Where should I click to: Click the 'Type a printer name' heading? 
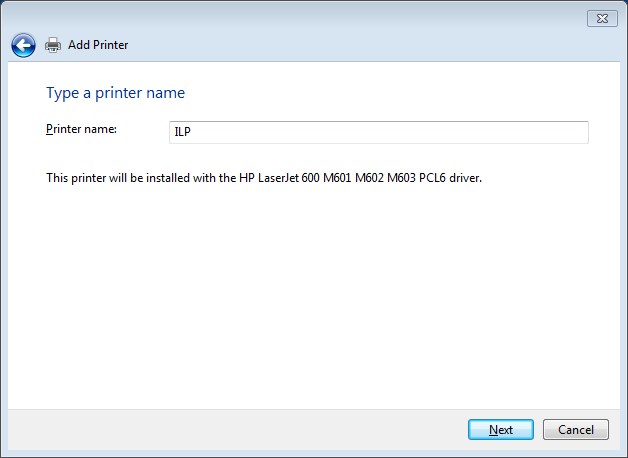115,93
